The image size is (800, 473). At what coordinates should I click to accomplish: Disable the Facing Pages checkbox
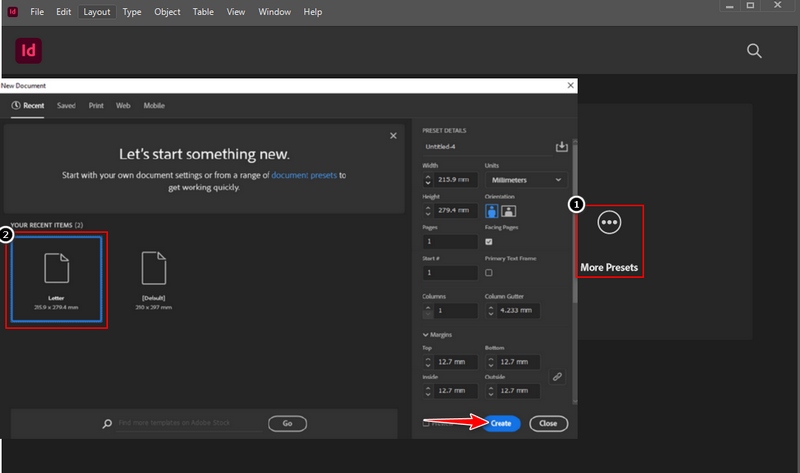pyautogui.click(x=489, y=242)
